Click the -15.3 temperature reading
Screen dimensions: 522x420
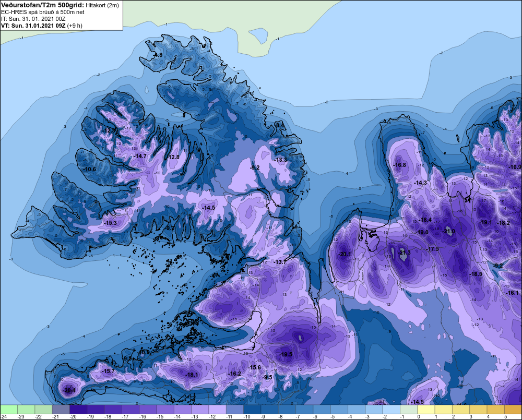111,223
